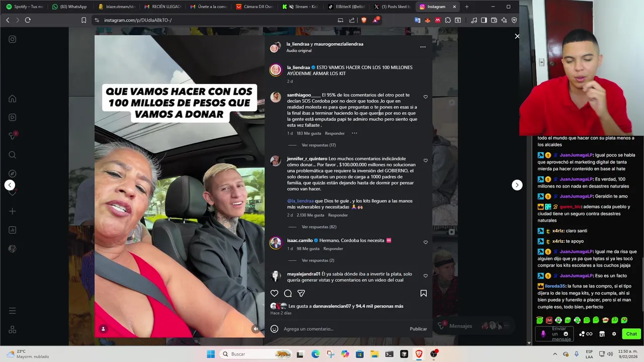Image resolution: width=644 pixels, height=362 pixels.
Task: Click the @la_liendraa mention link
Action: 300,201
